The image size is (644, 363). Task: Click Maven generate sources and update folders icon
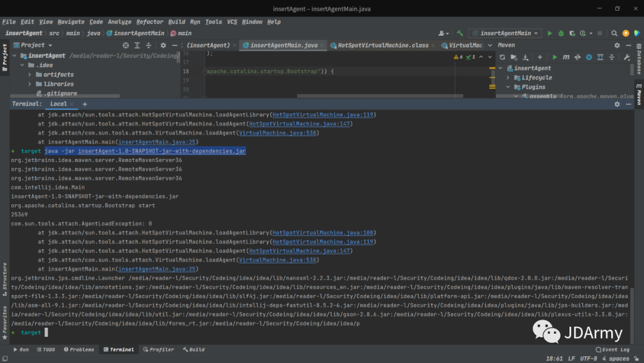coord(514,57)
